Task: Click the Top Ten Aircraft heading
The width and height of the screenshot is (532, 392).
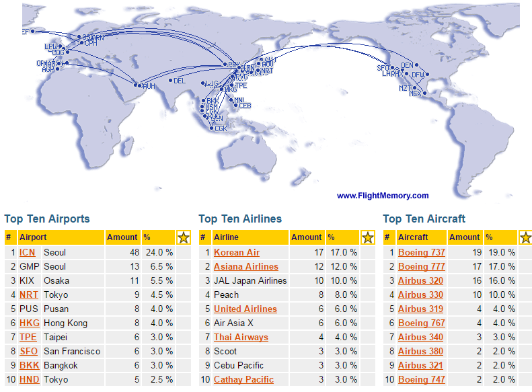Action: click(424, 219)
